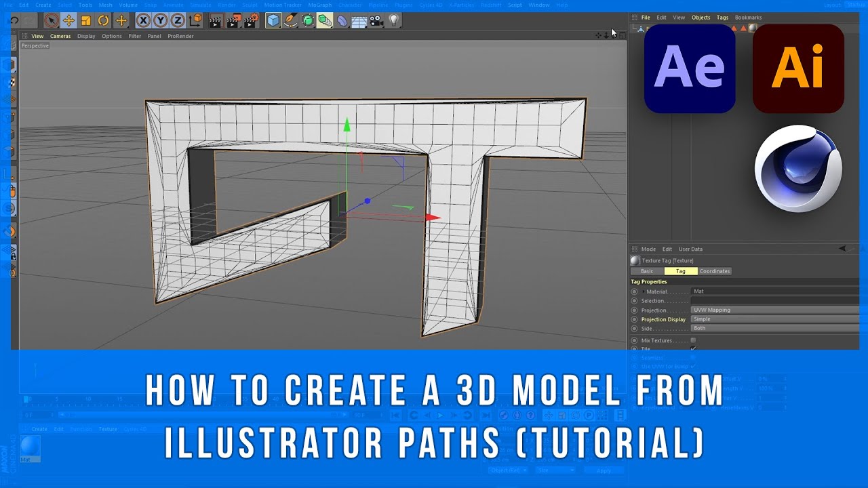Screen dimensions: 868x488
Task: Open viewport Filter menu
Action: tap(135, 36)
